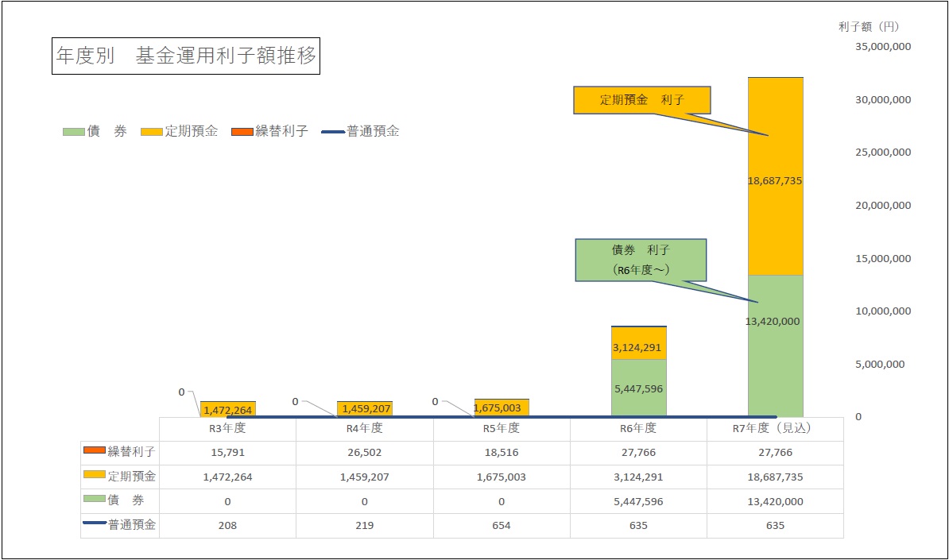The height and width of the screenshot is (560, 949).
Task: Click the 債券 zero cell under R5年度
Action: [502, 501]
